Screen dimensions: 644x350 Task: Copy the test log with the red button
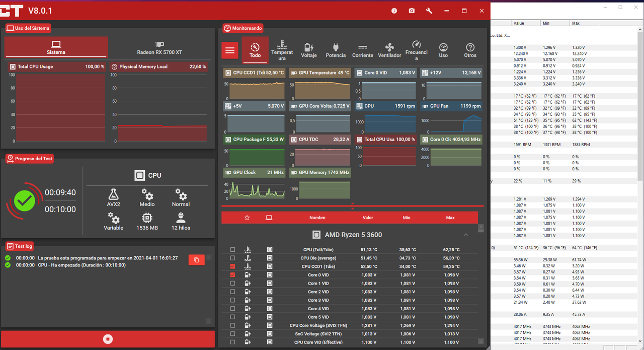196,260
